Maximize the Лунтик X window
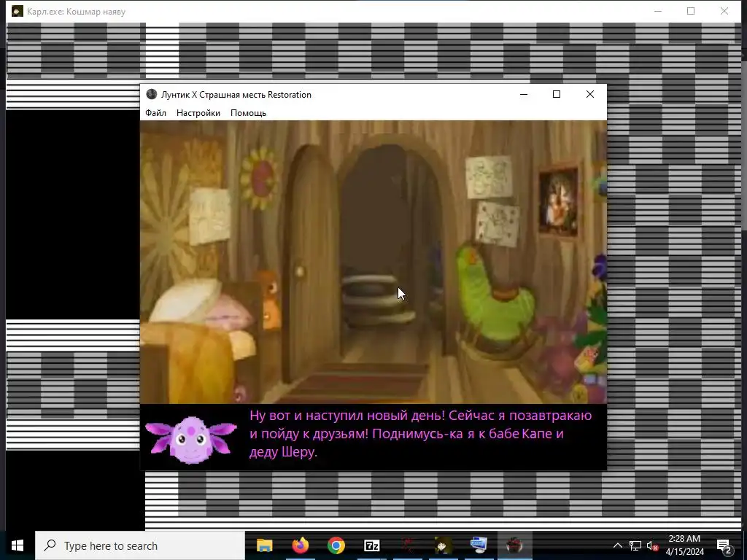The height and width of the screenshot is (560, 747). 557,94
